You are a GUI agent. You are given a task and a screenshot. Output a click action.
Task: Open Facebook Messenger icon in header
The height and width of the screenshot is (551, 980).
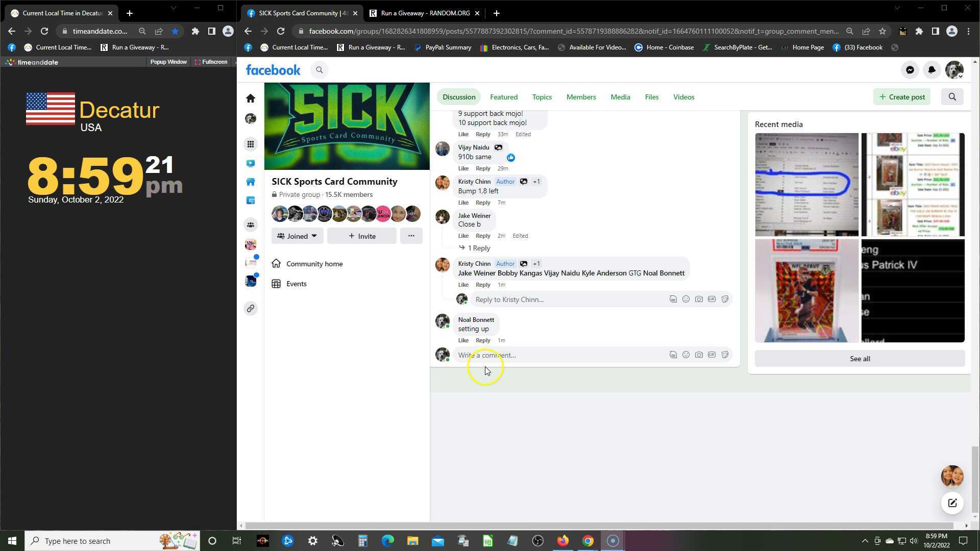coord(910,70)
